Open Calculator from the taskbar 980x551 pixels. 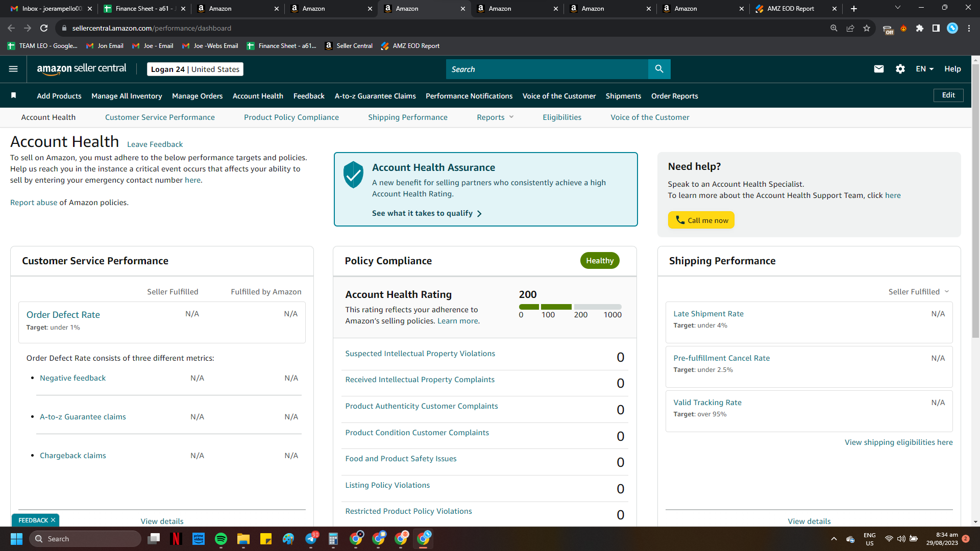point(333,539)
